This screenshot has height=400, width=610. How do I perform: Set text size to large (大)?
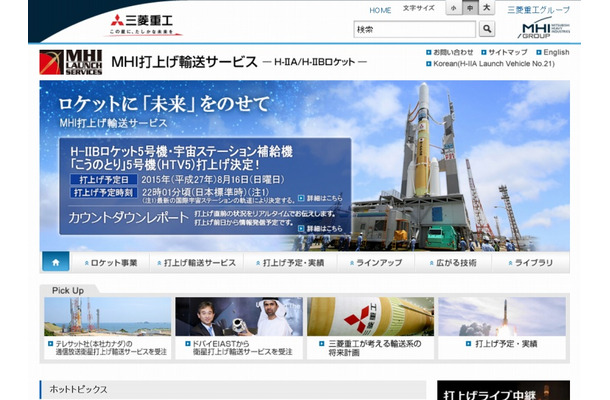tap(486, 8)
